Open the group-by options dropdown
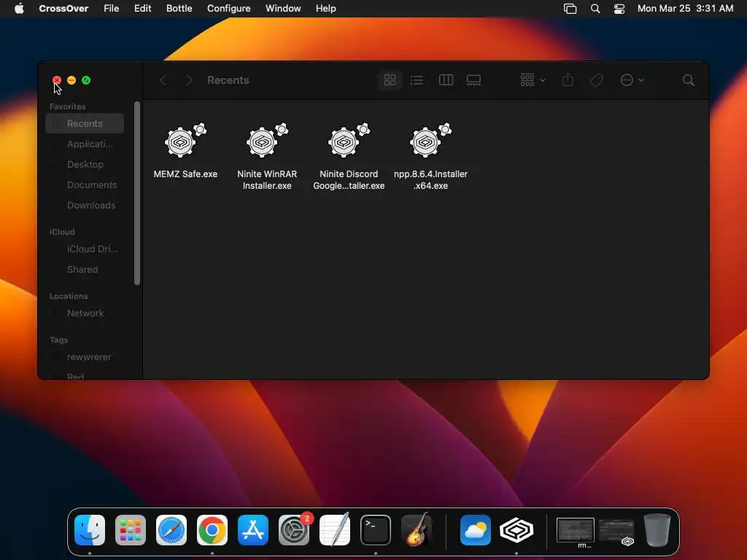The image size is (747, 560). (533, 80)
